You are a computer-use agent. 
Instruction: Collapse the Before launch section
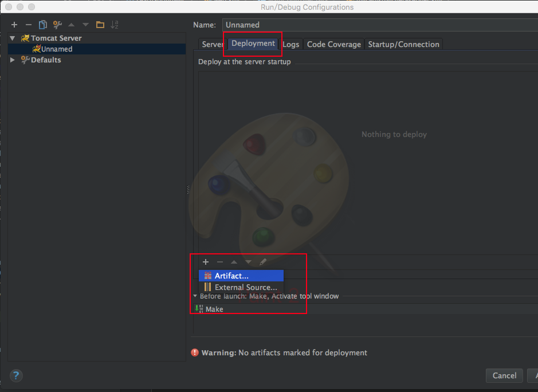(195, 296)
